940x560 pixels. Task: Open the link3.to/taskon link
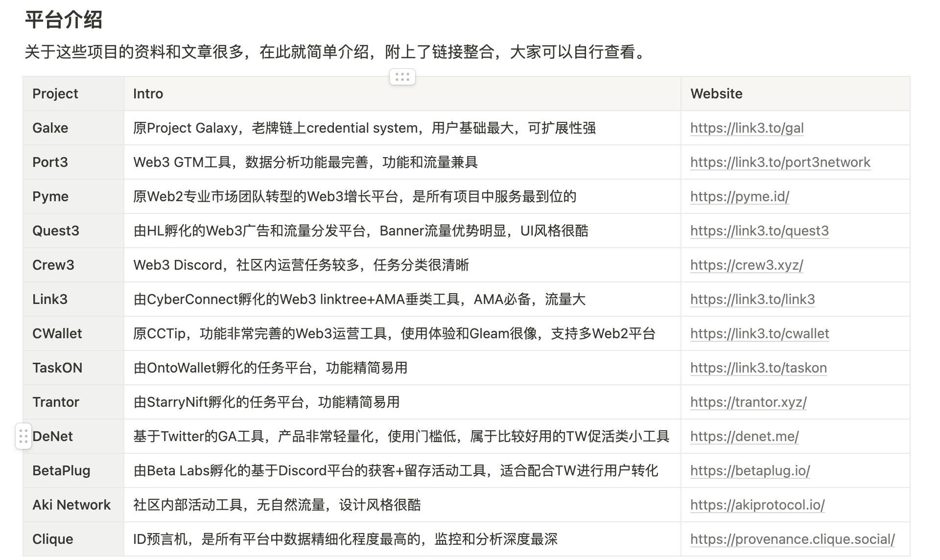click(758, 368)
